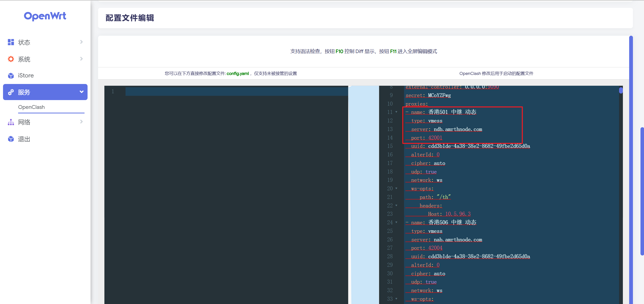Image resolution: width=644 pixels, height=304 pixels.
Task: Click the 状态 dashboard icon
Action: 11,42
